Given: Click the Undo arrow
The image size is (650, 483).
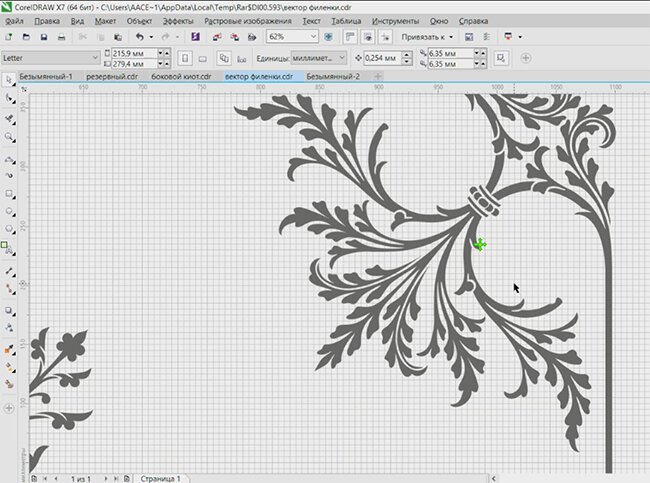Looking at the screenshot, I should point(139,37).
